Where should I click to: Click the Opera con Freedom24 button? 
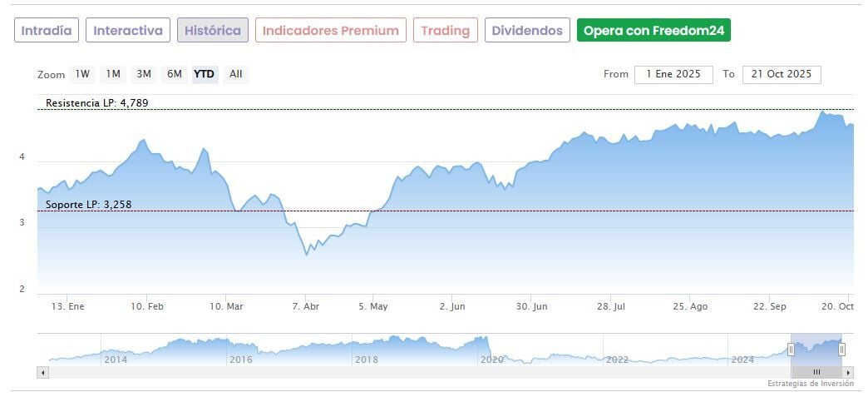[653, 31]
